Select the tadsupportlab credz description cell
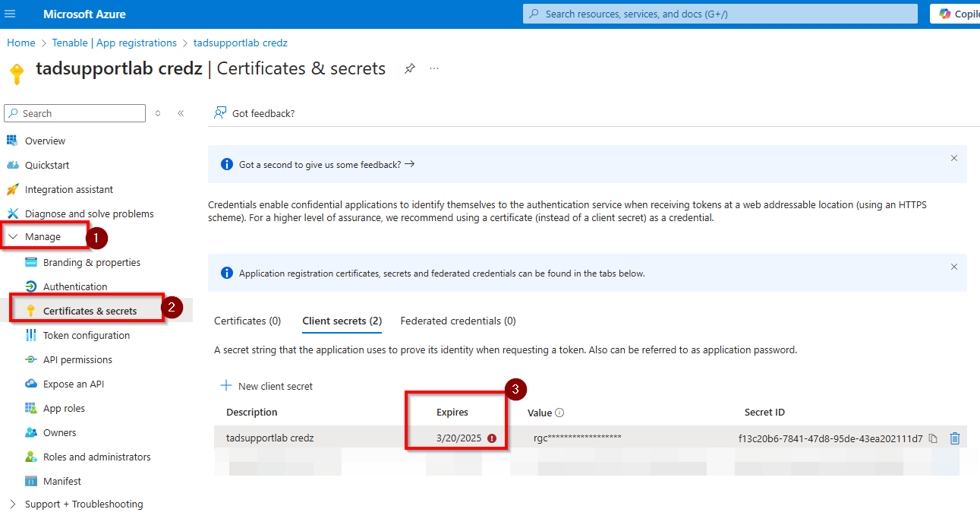This screenshot has height=525, width=980. [x=270, y=438]
